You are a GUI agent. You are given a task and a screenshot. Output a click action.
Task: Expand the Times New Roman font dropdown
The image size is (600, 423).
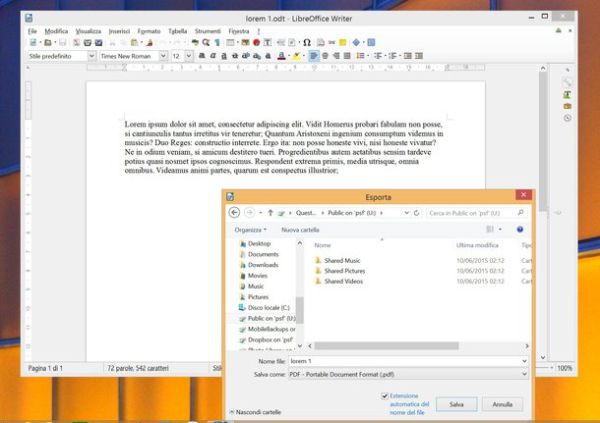(x=164, y=57)
